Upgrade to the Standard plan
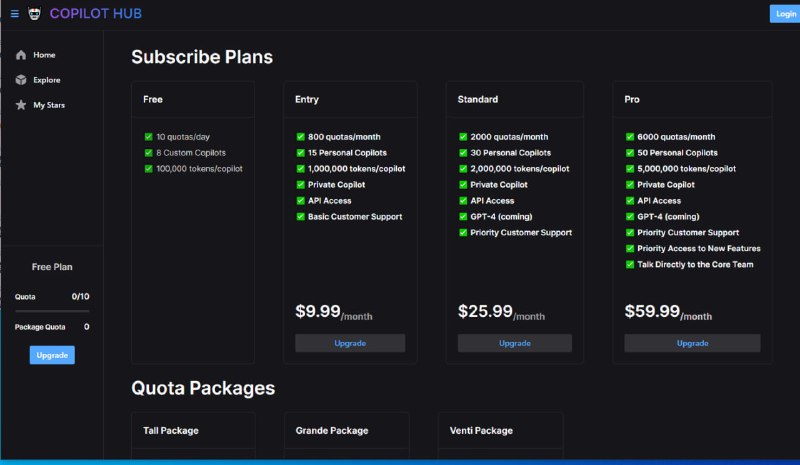The image size is (800, 465). pos(514,343)
